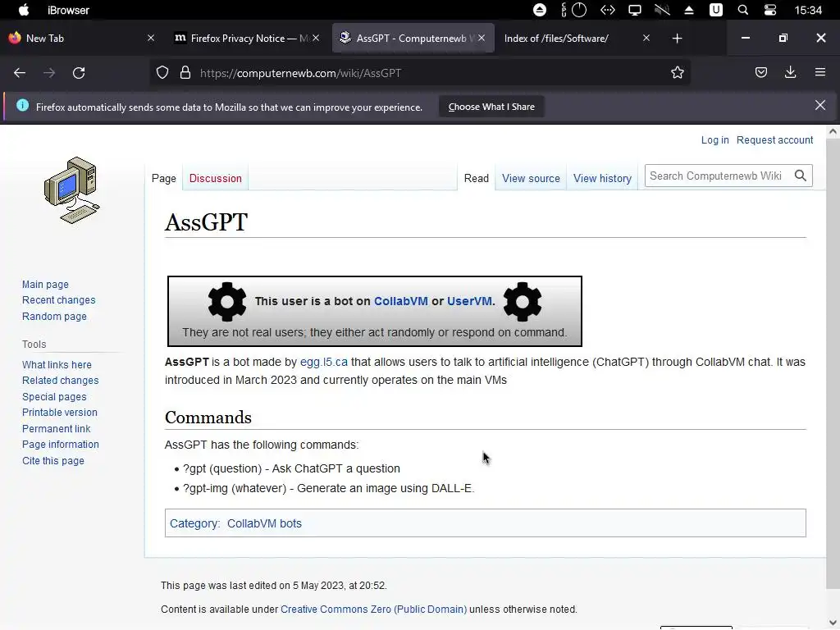
Task: Open Related changes in the sidebar
Action: click(60, 381)
